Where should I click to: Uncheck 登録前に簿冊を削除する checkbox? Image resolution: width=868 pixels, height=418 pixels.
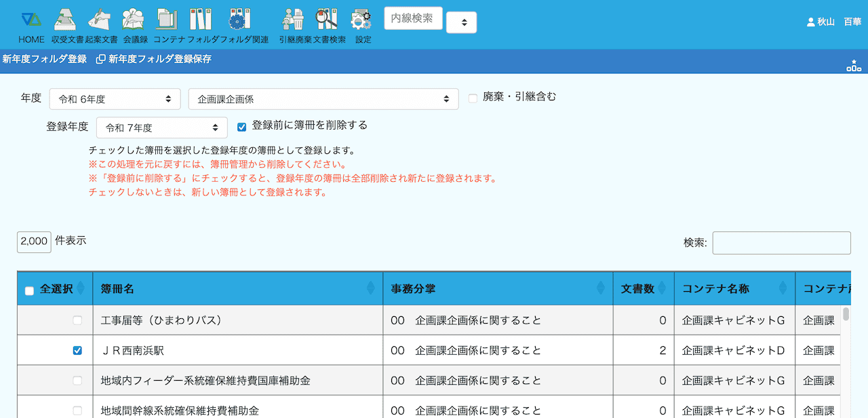[242, 127]
